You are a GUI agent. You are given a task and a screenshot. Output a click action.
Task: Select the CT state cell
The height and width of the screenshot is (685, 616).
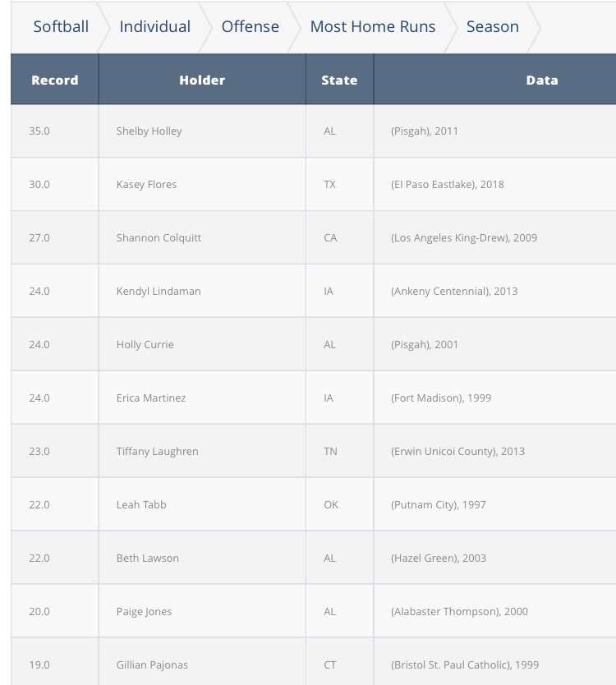point(339,661)
